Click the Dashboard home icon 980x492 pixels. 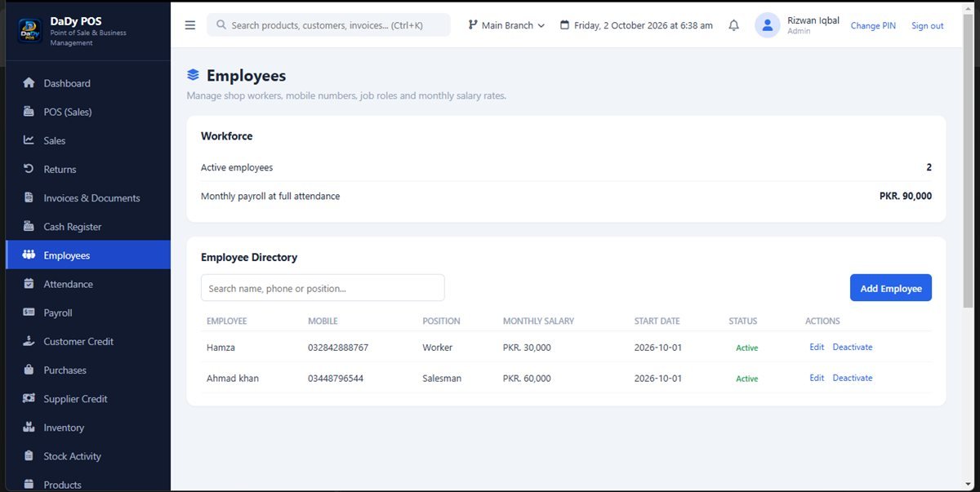tap(29, 83)
